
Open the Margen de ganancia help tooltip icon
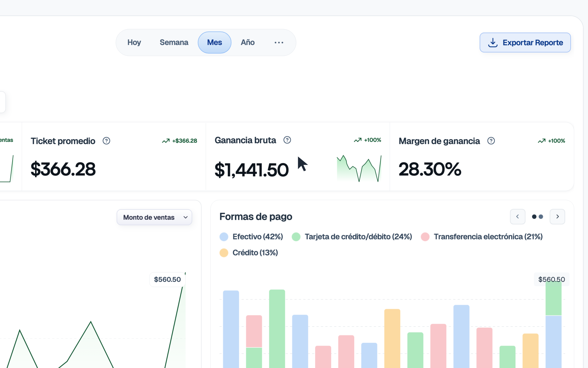[491, 141]
